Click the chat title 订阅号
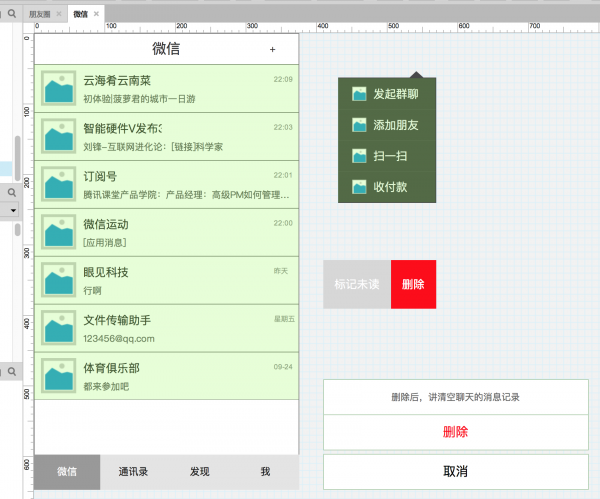Image resolution: width=600 pixels, height=499 pixels. point(100,176)
